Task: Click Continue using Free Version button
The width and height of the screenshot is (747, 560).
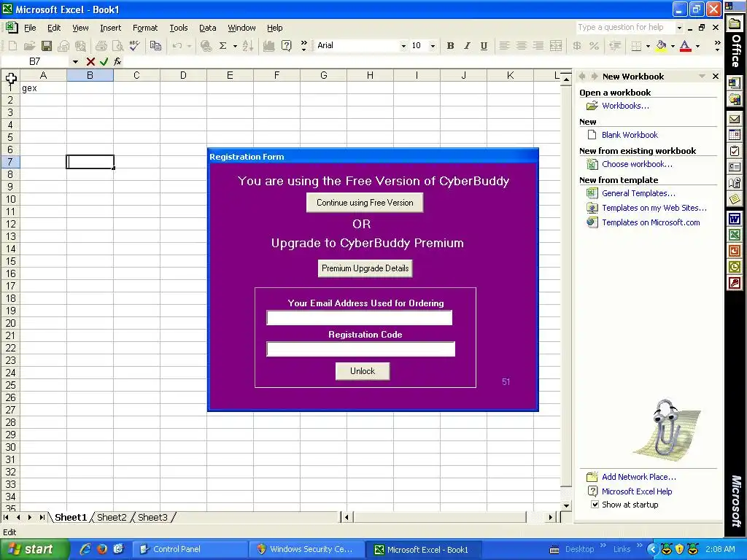Action: pyautogui.click(x=365, y=203)
